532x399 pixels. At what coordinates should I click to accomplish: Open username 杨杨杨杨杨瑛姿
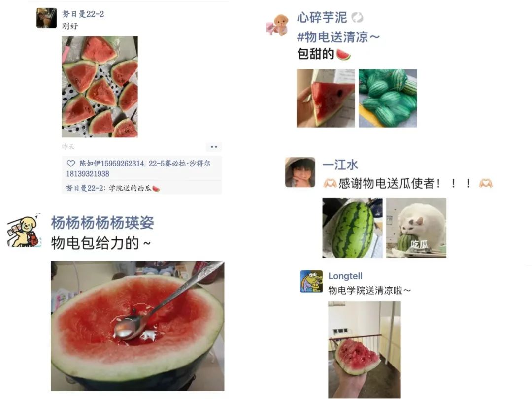pos(102,223)
